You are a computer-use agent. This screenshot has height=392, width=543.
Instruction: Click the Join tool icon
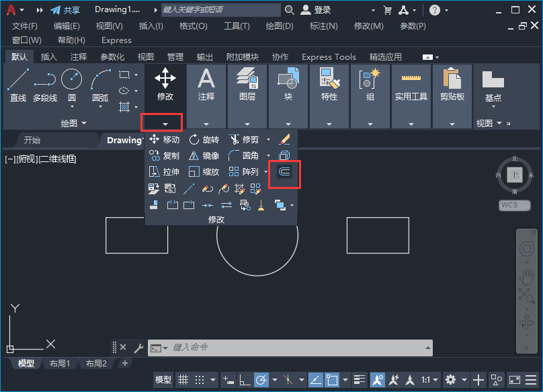(208, 205)
